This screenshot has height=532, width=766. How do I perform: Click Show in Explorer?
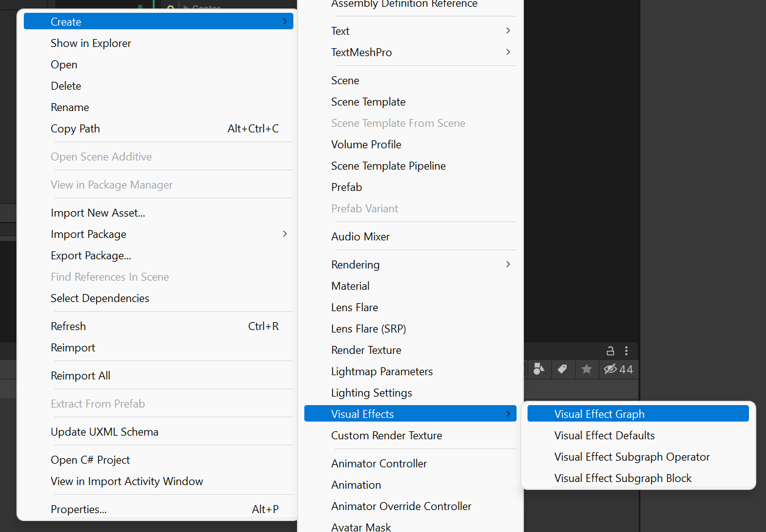click(91, 43)
